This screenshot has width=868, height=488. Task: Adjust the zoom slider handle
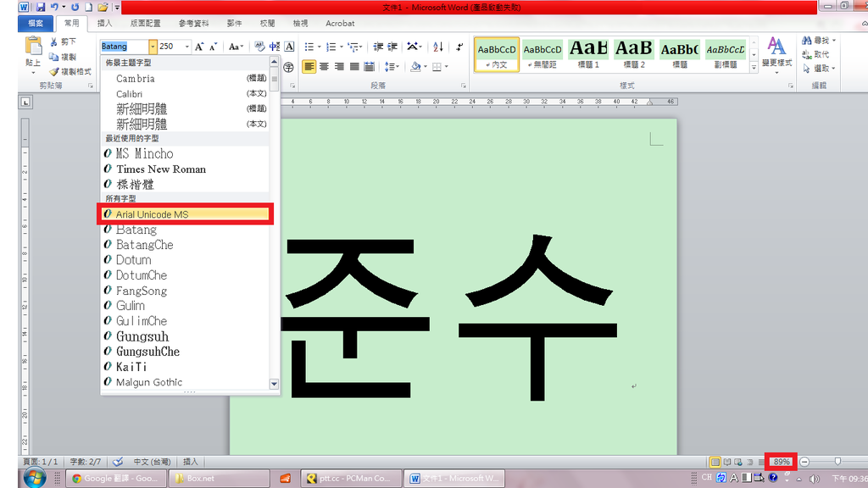pyautogui.click(x=837, y=462)
